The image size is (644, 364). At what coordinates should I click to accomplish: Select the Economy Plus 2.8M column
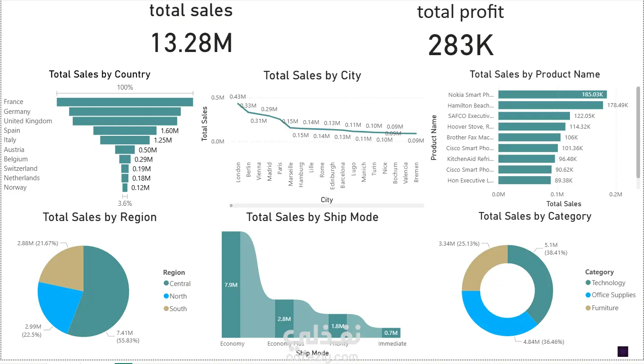click(284, 318)
